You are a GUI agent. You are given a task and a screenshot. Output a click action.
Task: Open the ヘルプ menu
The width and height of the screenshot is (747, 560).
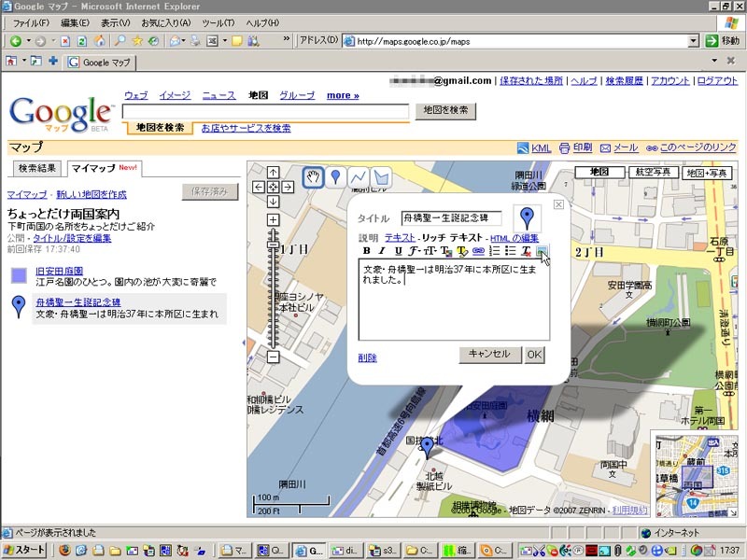[262, 22]
